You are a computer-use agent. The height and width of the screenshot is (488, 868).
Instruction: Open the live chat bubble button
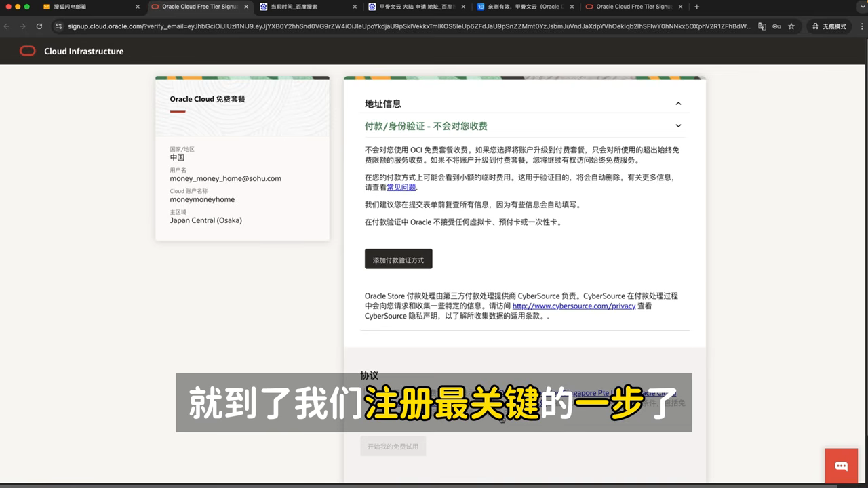842,466
